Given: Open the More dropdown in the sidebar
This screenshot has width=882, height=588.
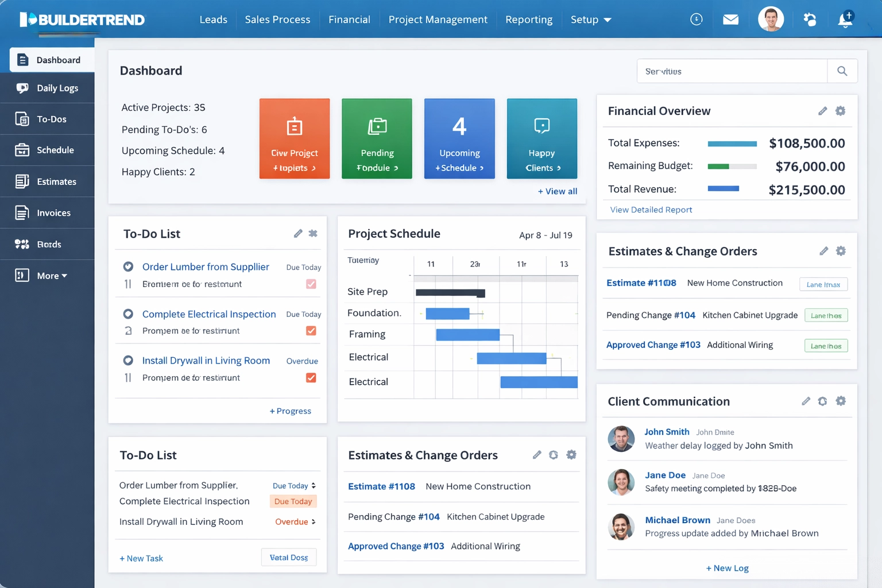Looking at the screenshot, I should 49,275.
